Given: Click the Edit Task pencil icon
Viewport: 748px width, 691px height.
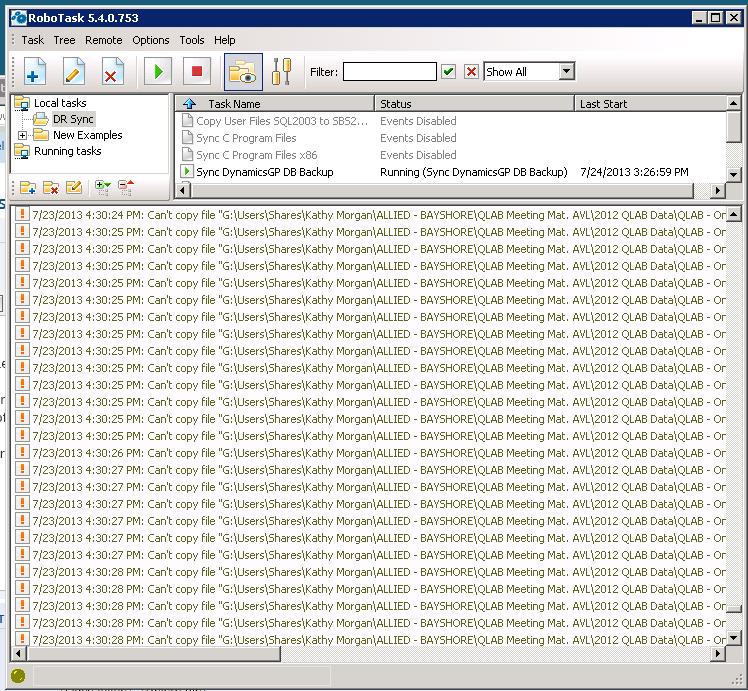Looking at the screenshot, I should tap(73, 72).
